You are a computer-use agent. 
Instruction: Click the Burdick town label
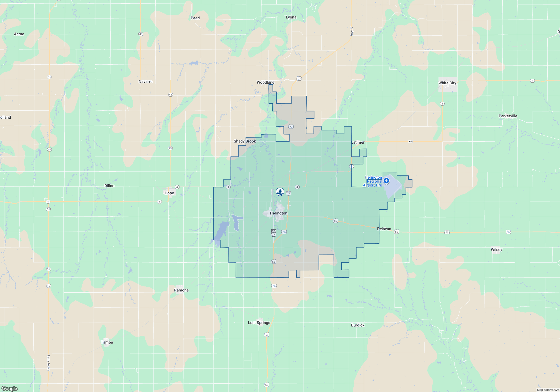pos(358,325)
